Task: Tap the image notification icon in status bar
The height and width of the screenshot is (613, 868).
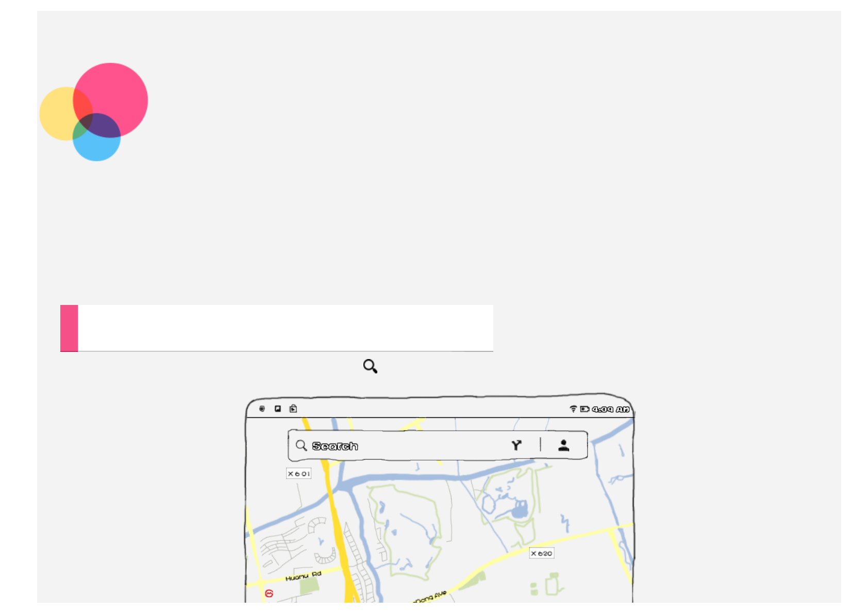Action: [x=277, y=408]
